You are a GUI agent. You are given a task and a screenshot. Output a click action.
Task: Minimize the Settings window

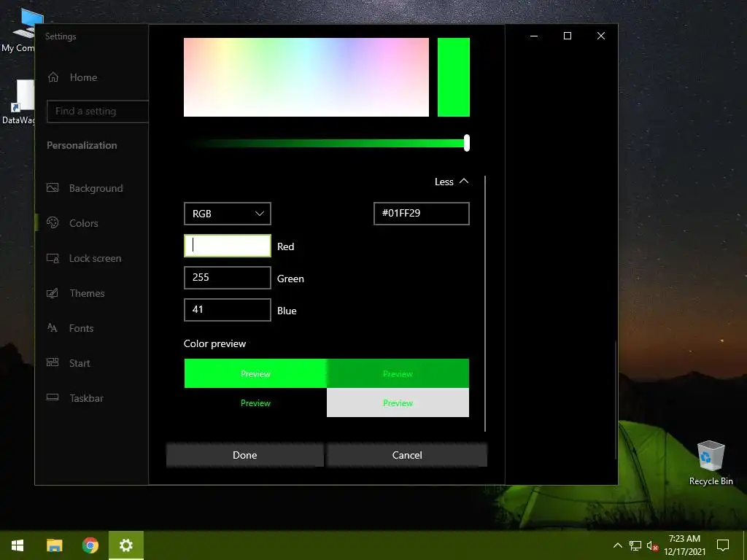tap(534, 36)
